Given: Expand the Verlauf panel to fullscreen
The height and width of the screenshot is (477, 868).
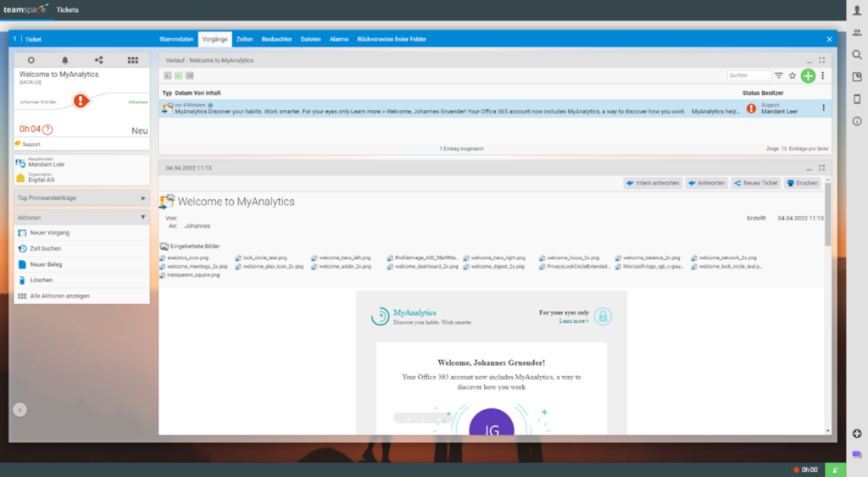Looking at the screenshot, I should [x=821, y=60].
